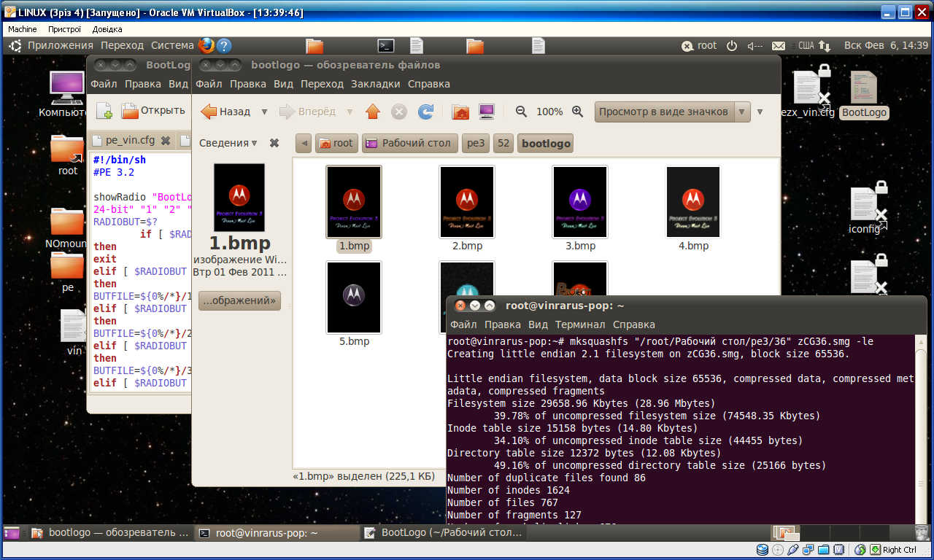Viewport: 934px width, 560px height.
Task: Click Открыть in the BootLogo editor
Action: (153, 110)
